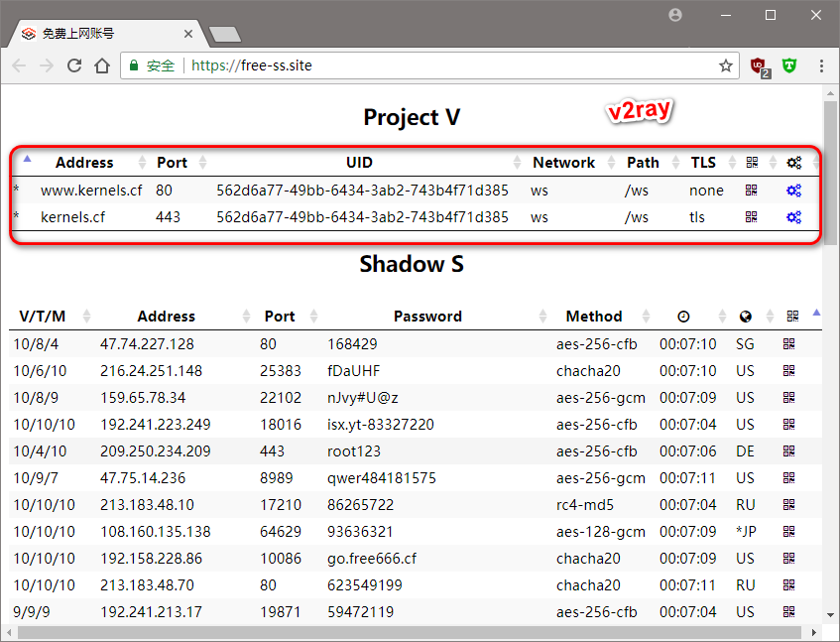Select password qwer484181575 cell
The width and height of the screenshot is (840, 642).
pyautogui.click(x=382, y=478)
